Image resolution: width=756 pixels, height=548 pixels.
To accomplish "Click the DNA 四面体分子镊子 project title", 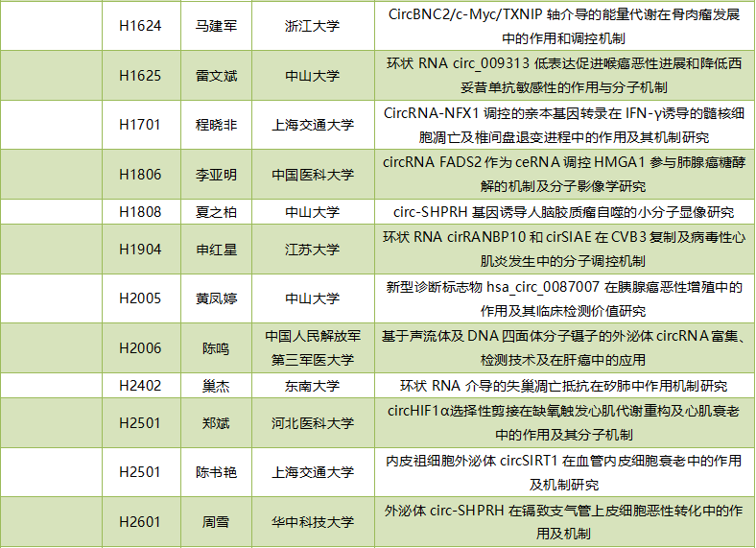I will [x=564, y=348].
